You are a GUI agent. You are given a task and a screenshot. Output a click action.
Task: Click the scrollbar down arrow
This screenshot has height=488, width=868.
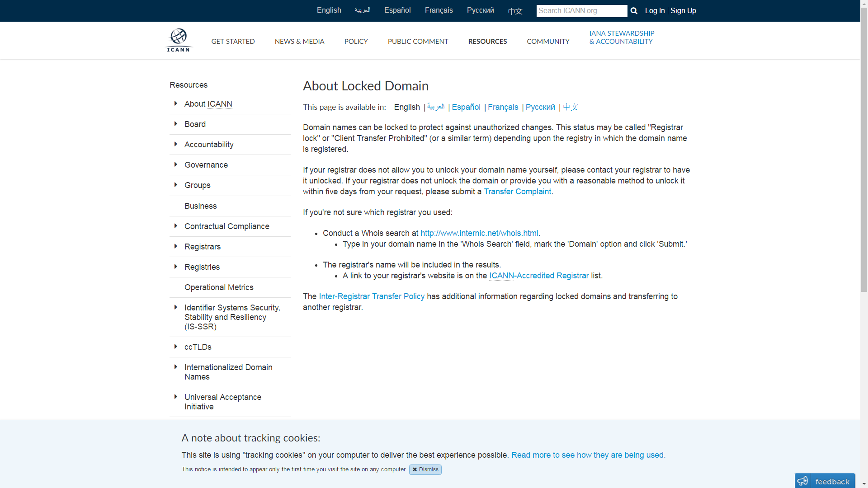864,484
